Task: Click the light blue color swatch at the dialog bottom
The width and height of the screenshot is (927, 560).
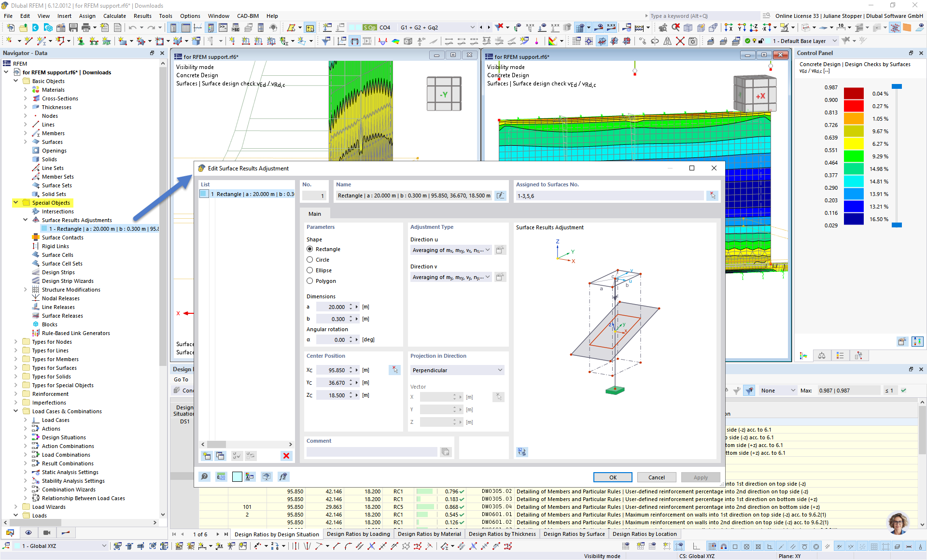Action: [237, 477]
